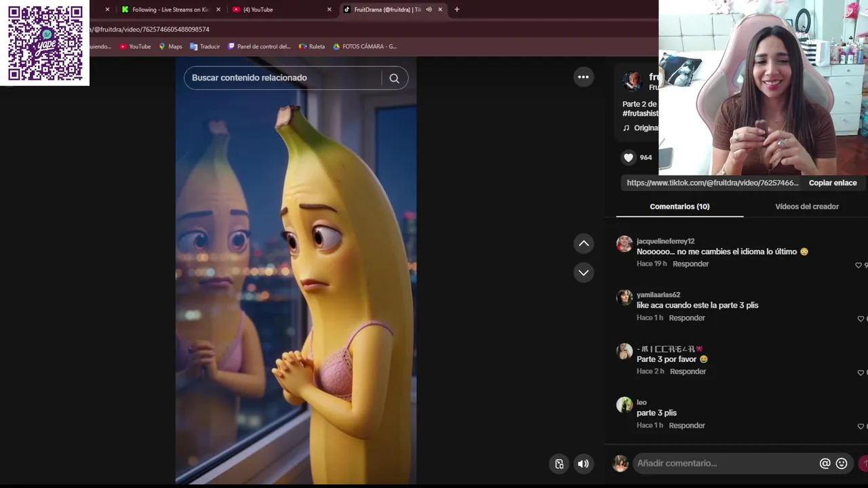Click the video link URL text field
The image size is (868, 488).
pos(712,183)
